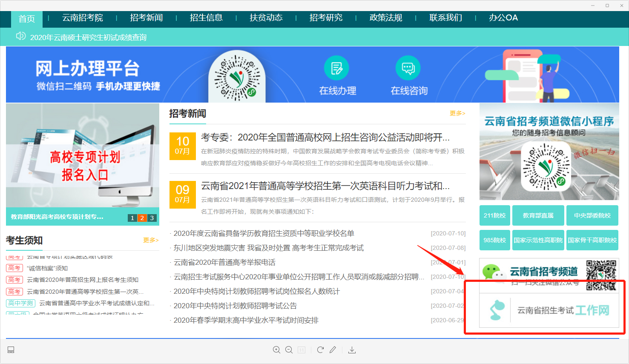Open the 联系我们 menu item

pyautogui.click(x=445, y=18)
